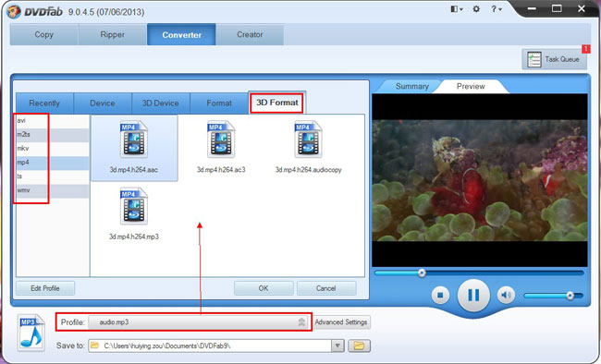Click the video preview image

pos(480,180)
